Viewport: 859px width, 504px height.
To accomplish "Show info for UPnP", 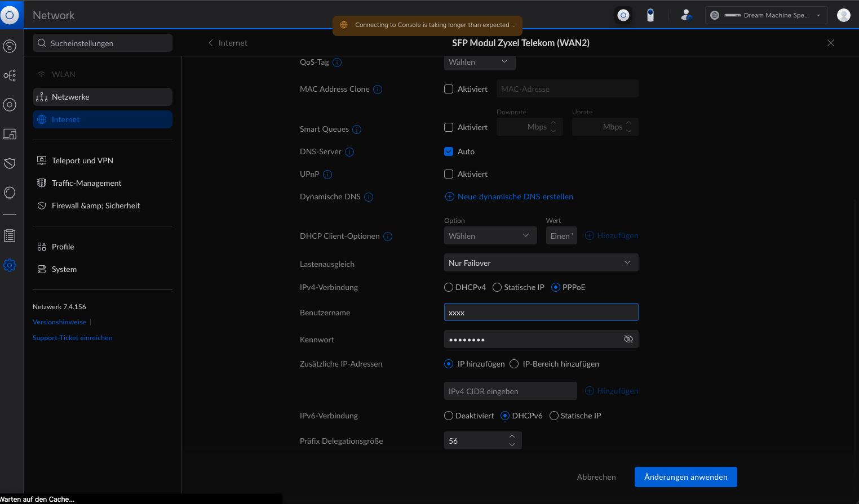I will coord(327,175).
